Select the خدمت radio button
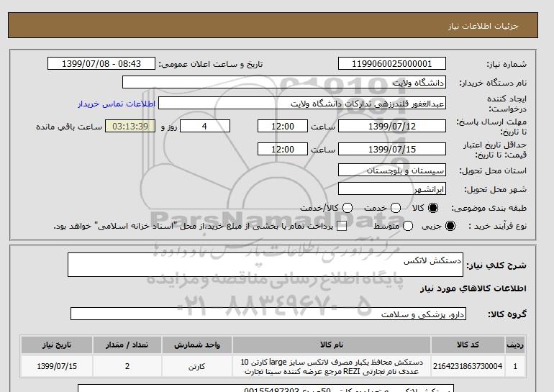 point(396,208)
